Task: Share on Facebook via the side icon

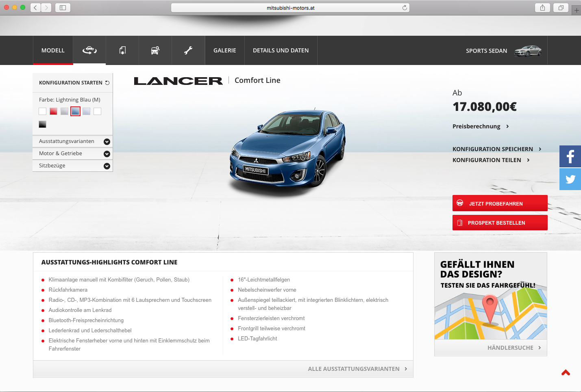Action: click(570, 156)
